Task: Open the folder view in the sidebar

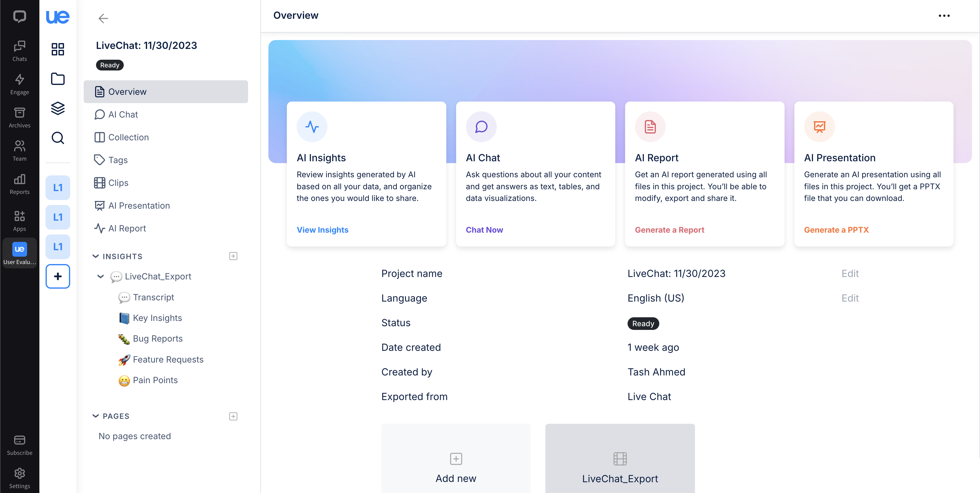Action: tap(58, 79)
